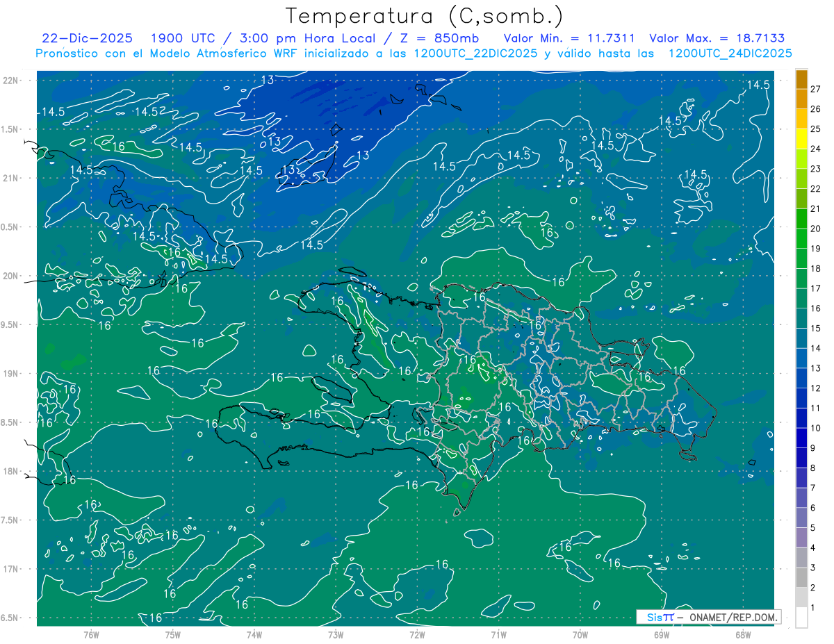Pick the yellow swatch between 24 and 25

pyautogui.click(x=802, y=138)
